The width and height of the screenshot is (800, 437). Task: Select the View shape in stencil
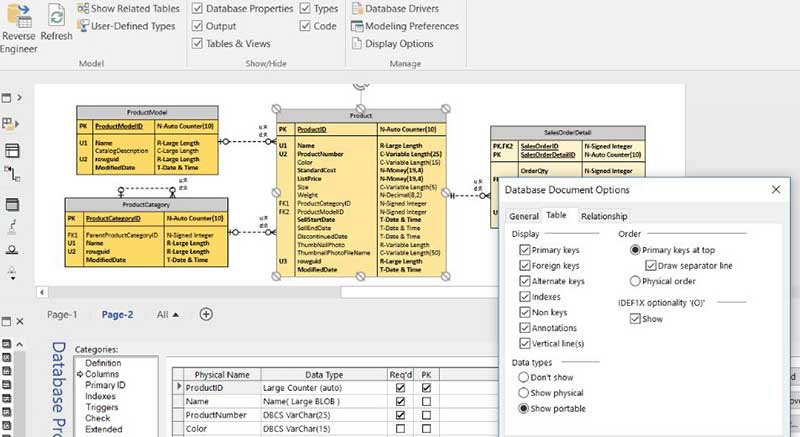tap(12, 204)
